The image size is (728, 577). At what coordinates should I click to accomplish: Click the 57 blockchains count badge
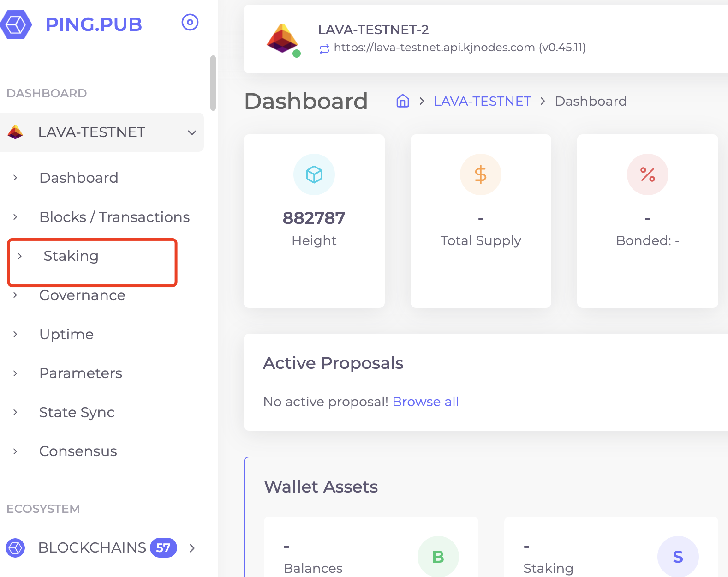[163, 548]
